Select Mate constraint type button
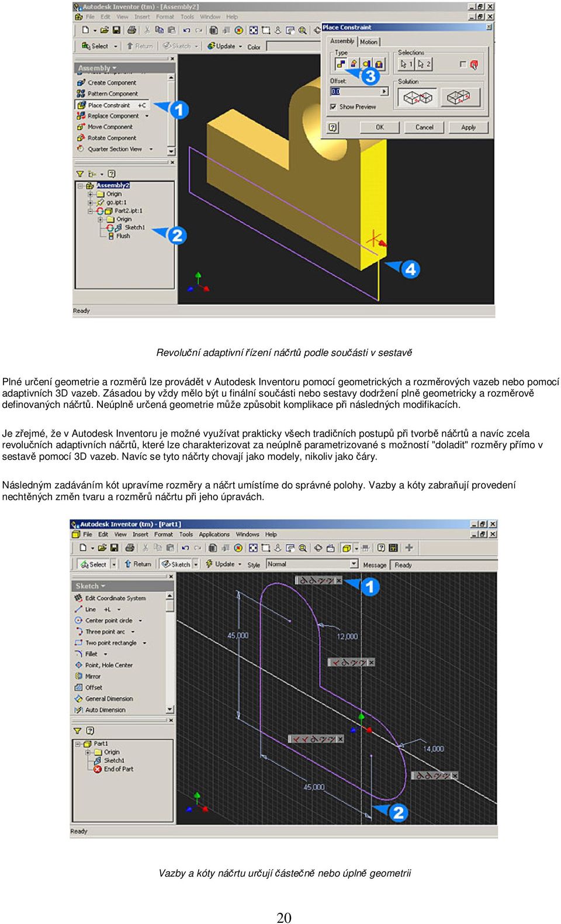This screenshot has width=561, height=924. 341,64
